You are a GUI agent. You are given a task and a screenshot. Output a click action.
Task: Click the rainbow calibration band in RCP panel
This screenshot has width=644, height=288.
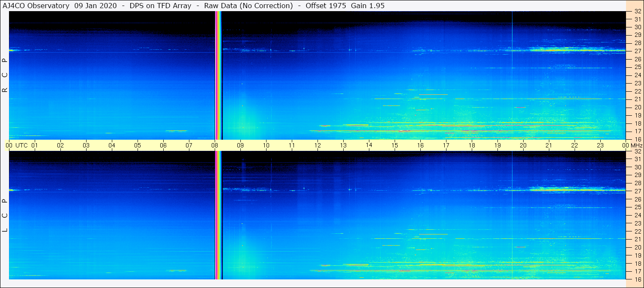218,75
